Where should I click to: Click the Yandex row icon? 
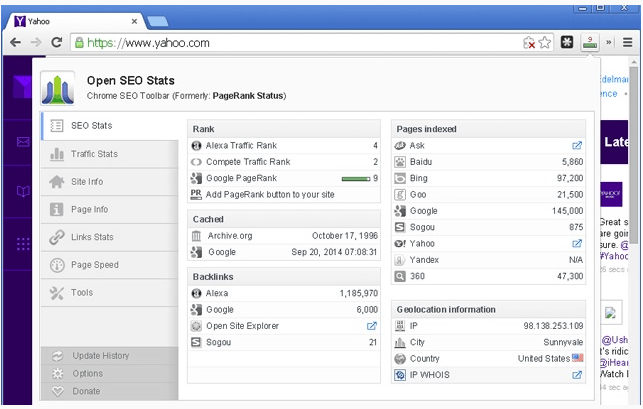[x=400, y=260]
